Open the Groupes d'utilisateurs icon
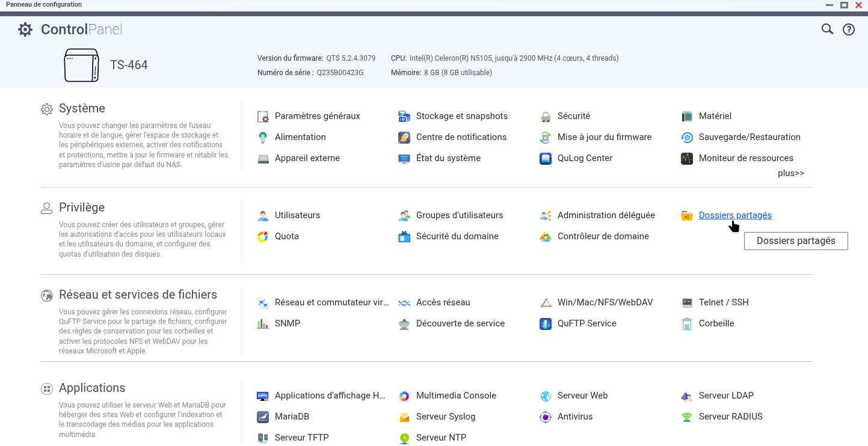This screenshot has height=446, width=868. point(404,215)
